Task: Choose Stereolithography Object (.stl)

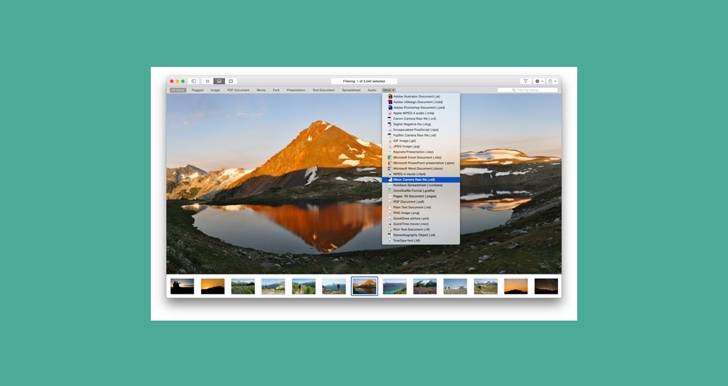Action: (x=421, y=235)
